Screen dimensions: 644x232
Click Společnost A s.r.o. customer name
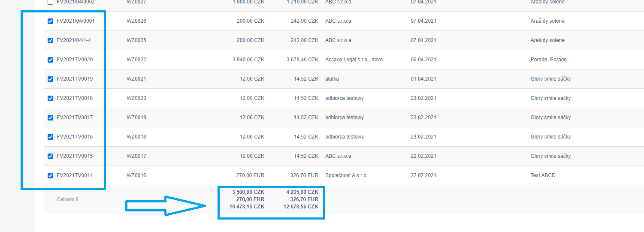pos(346,175)
